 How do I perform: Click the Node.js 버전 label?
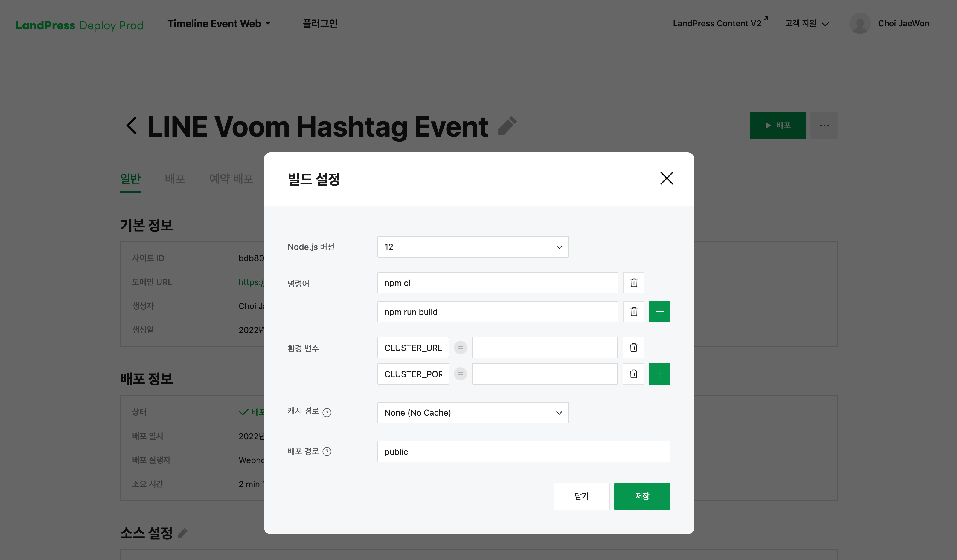click(x=311, y=247)
